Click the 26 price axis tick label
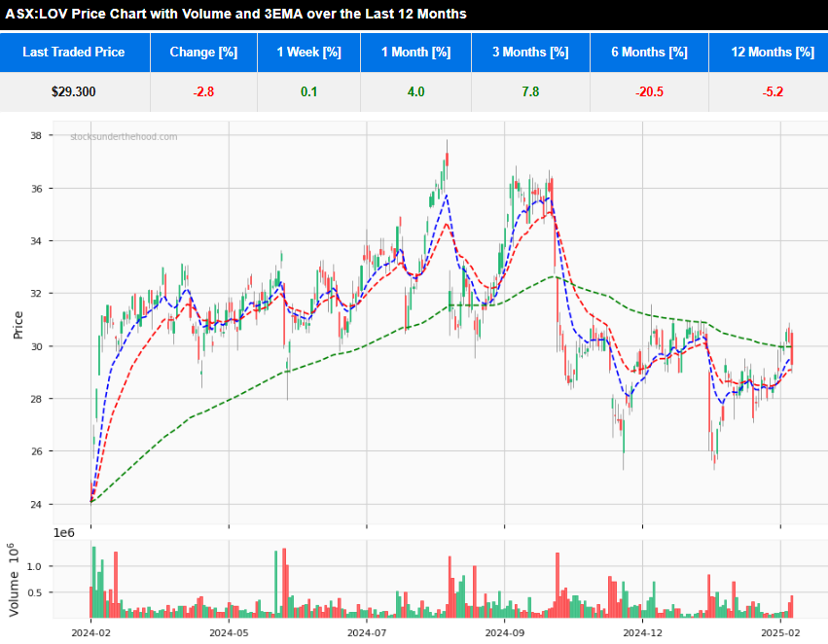The width and height of the screenshot is (828, 644). (36, 451)
